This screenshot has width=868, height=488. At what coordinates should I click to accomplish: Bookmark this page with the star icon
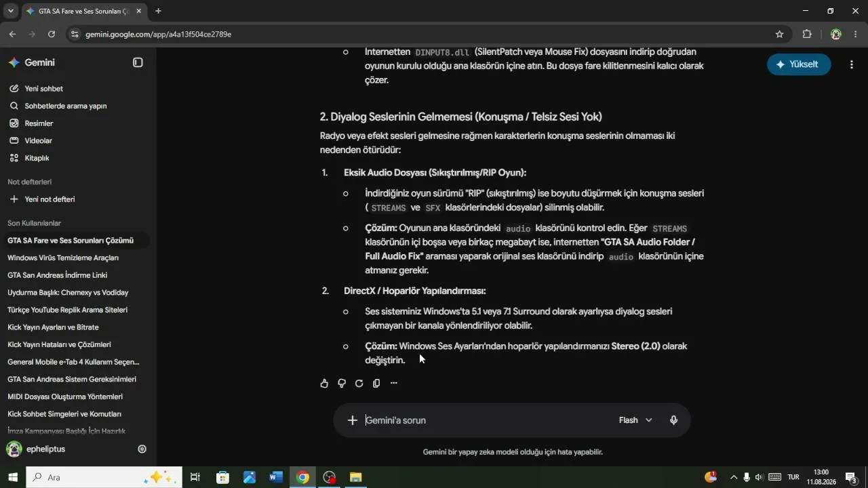pos(780,34)
